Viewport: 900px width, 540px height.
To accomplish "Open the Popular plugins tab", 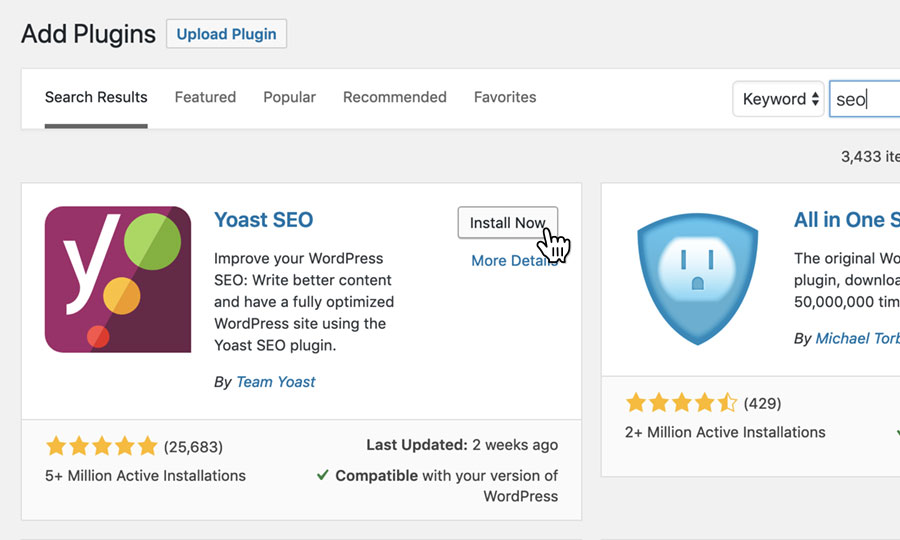I will (x=289, y=97).
